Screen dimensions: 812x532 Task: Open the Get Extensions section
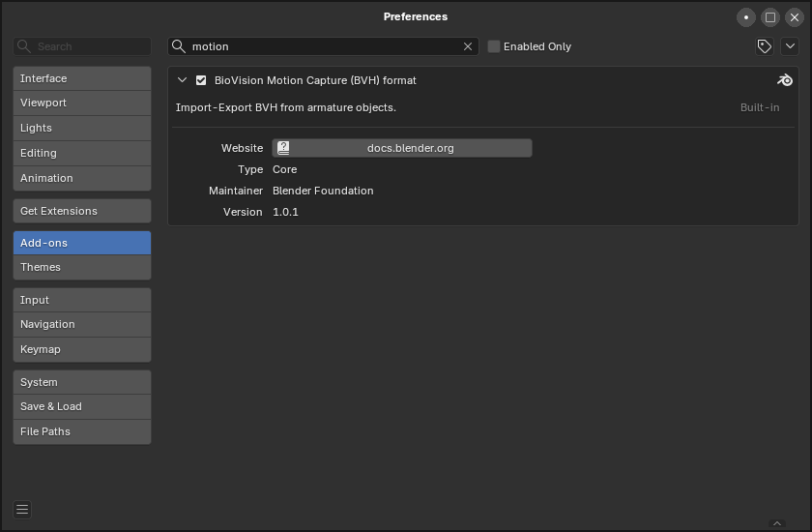pyautogui.click(x=82, y=211)
